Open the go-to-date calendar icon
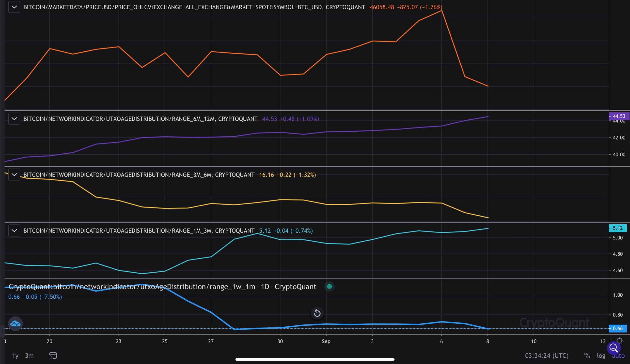The height and width of the screenshot is (364, 630). [53, 355]
